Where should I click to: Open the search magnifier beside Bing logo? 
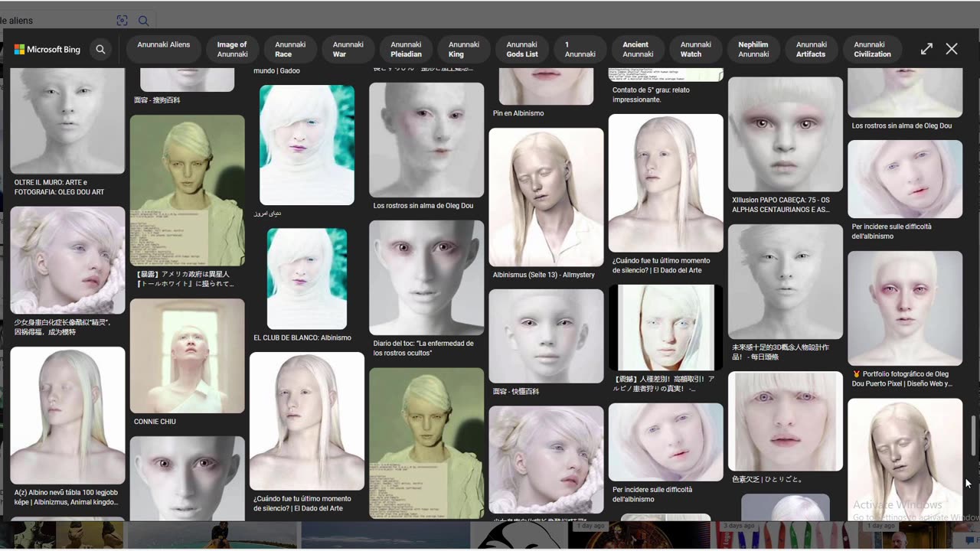(100, 49)
